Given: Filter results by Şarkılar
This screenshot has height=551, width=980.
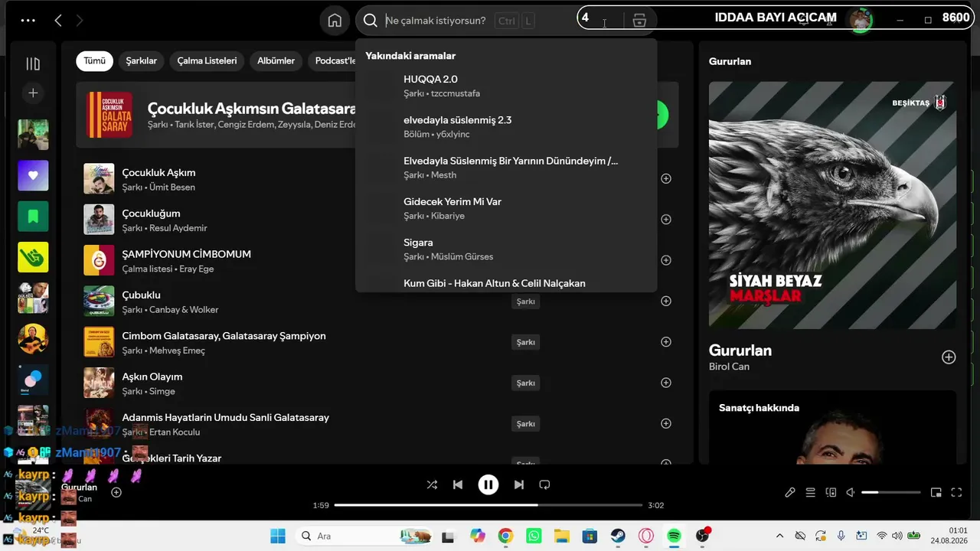Looking at the screenshot, I should point(142,61).
